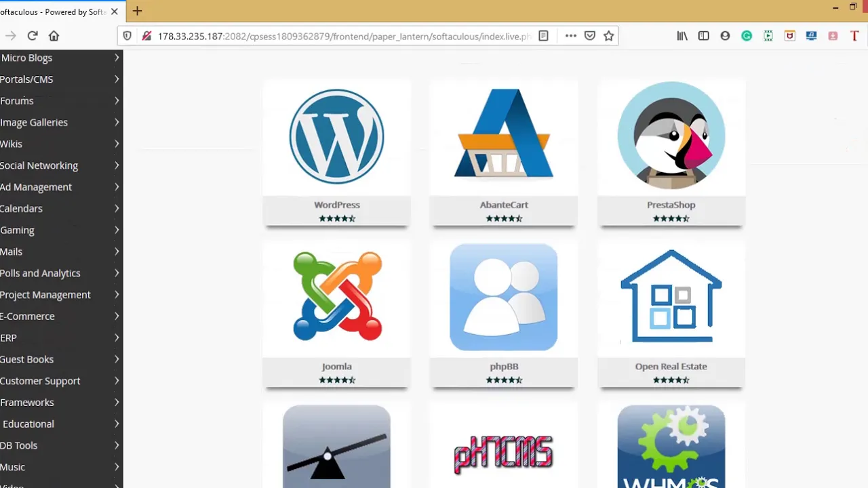The height and width of the screenshot is (488, 868).
Task: Reload the page with the refresh icon
Action: 32,36
